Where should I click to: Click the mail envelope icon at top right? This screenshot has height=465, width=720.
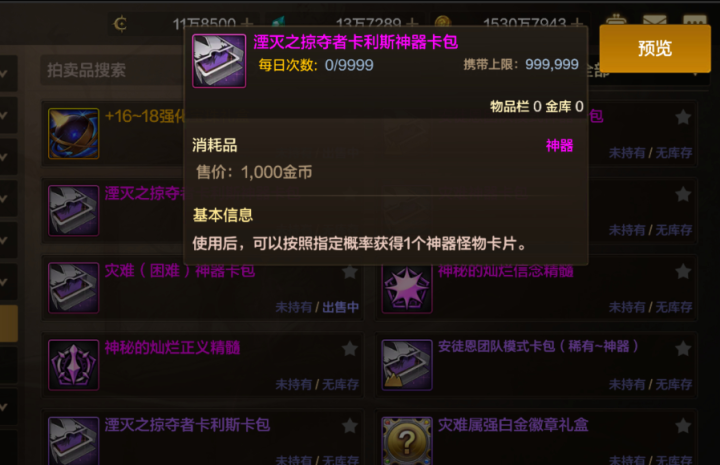654,21
